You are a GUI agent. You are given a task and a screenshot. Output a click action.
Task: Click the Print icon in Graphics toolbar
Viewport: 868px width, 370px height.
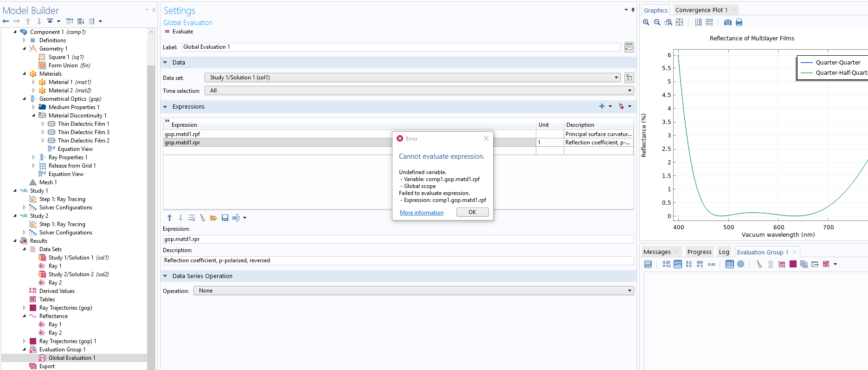point(739,22)
